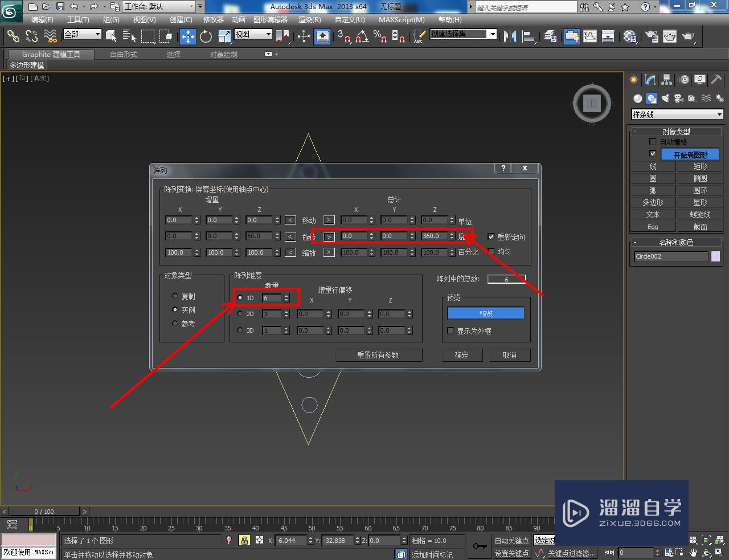The image size is (729, 560).
Task: Click the ViewCube in the viewport
Action: coord(592,104)
